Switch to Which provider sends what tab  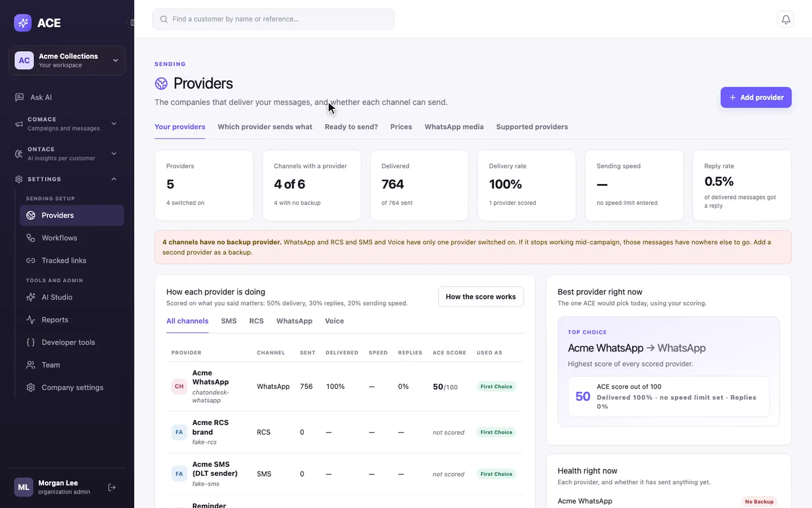(265, 127)
